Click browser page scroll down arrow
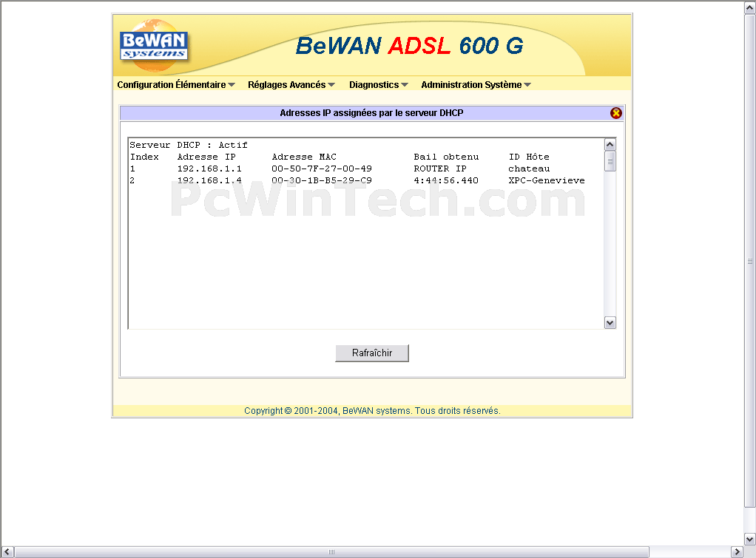 (750, 540)
